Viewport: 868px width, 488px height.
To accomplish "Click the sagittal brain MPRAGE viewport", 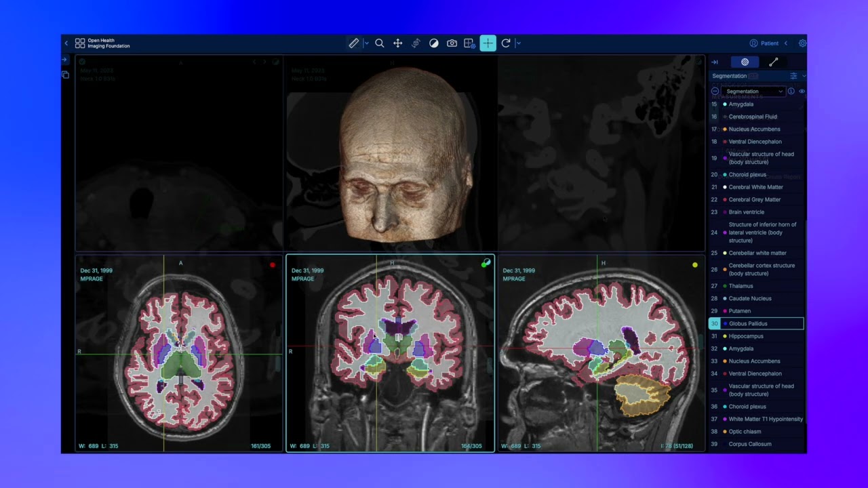I will (x=601, y=353).
